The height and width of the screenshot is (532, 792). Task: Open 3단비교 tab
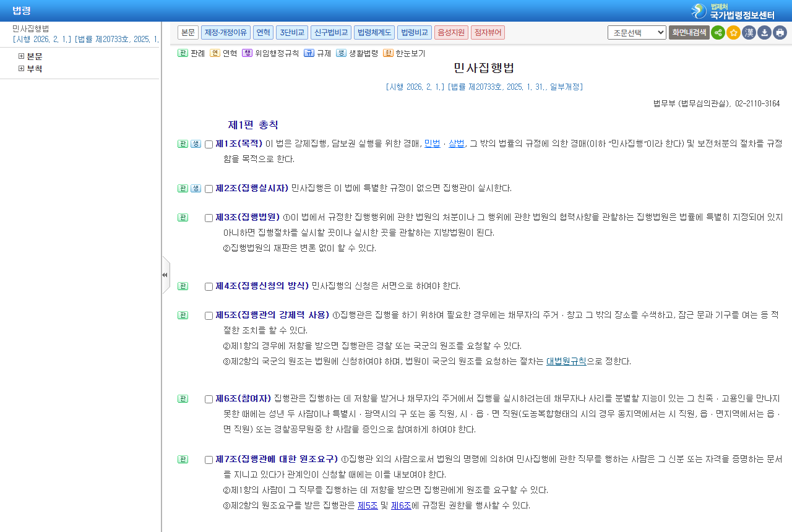click(x=292, y=32)
